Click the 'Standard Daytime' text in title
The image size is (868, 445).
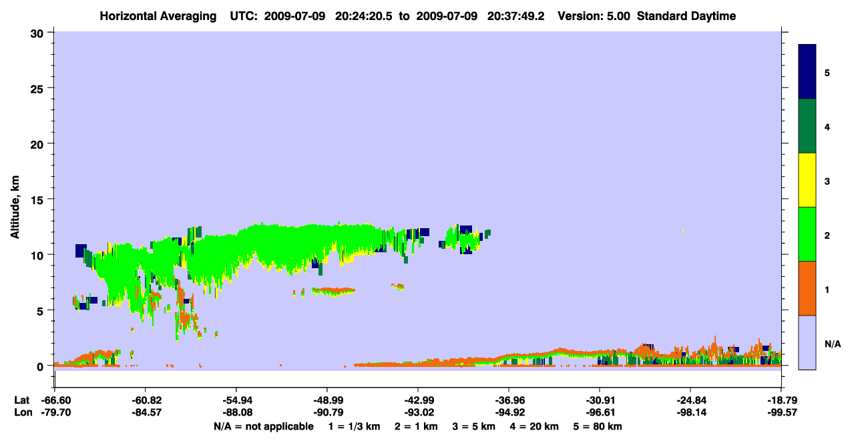(x=686, y=16)
